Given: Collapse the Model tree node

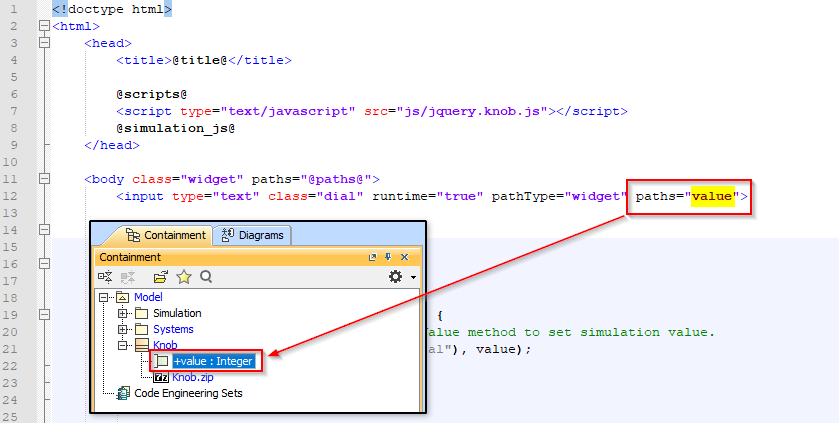Looking at the screenshot, I should tap(104, 297).
